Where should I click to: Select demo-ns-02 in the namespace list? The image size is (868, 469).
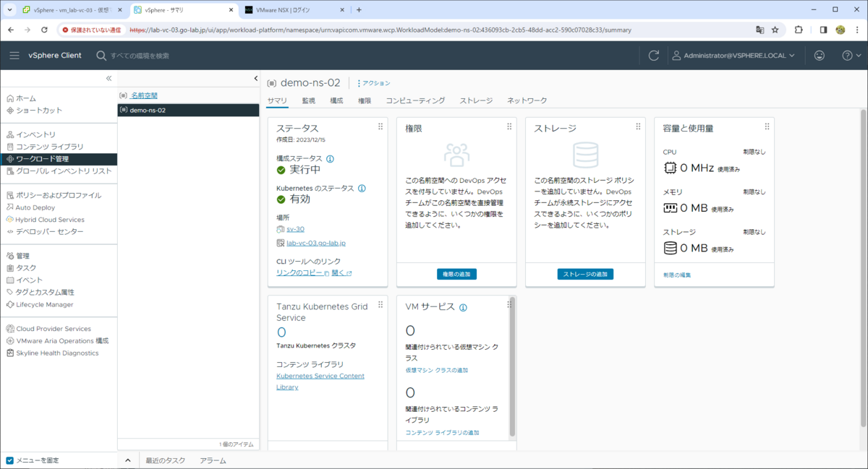tap(188, 110)
